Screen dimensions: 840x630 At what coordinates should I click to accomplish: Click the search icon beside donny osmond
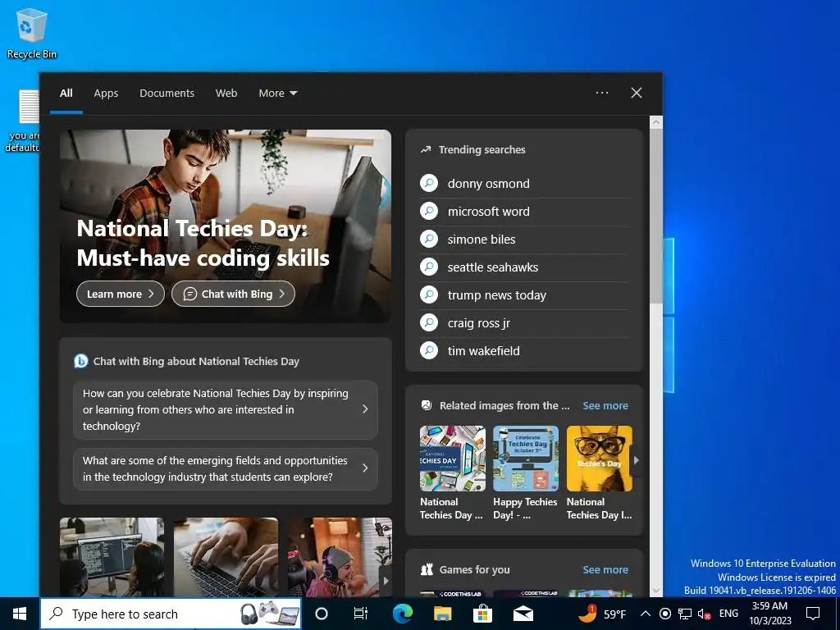tap(429, 183)
